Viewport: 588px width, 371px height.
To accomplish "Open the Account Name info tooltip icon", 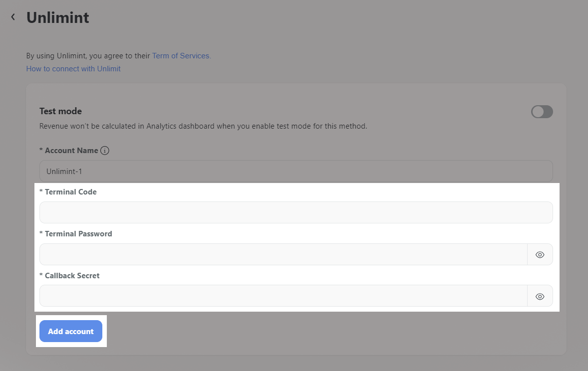I will tap(105, 150).
